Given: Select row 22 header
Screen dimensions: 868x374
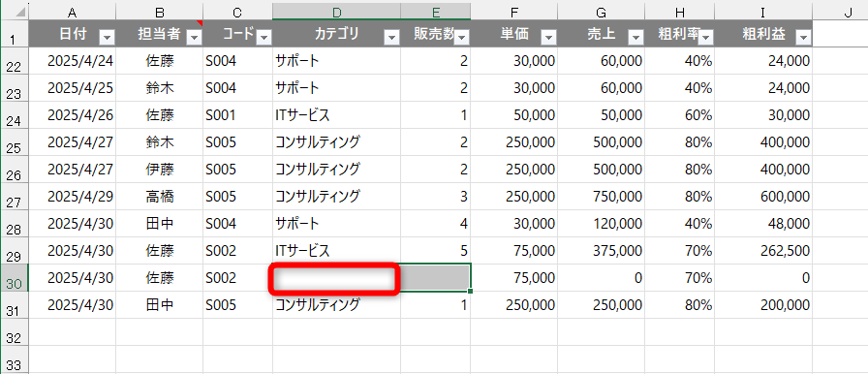Looking at the screenshot, I should tap(15, 61).
